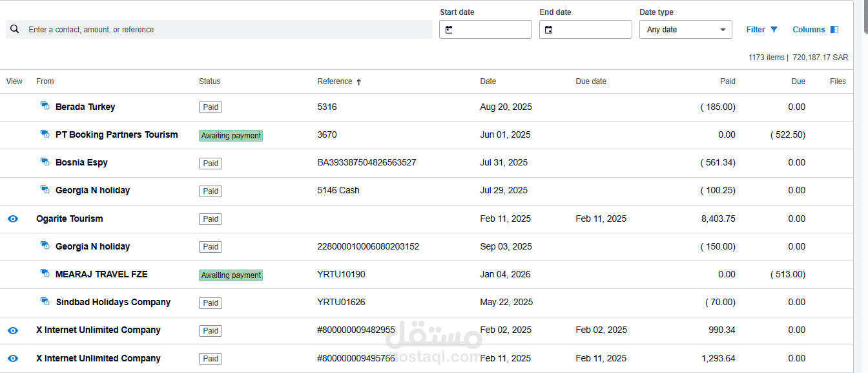Select reference YRTU10190
This screenshot has width=868, height=373.
pyautogui.click(x=341, y=274)
